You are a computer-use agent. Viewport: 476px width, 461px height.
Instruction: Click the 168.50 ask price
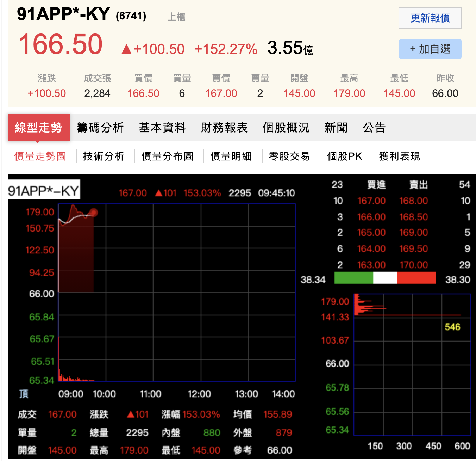click(414, 217)
